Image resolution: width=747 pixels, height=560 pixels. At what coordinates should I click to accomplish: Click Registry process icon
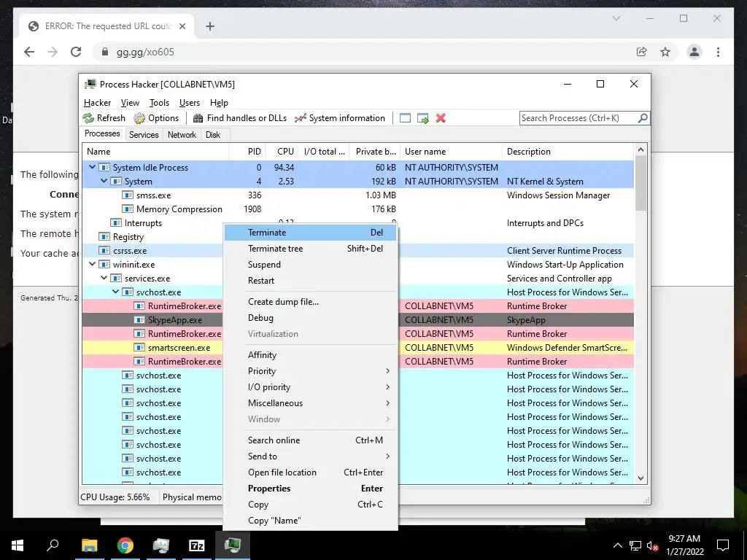coord(104,237)
